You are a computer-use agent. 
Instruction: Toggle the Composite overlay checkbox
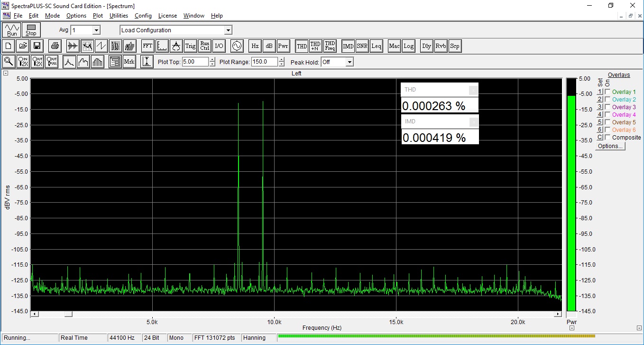coord(607,137)
